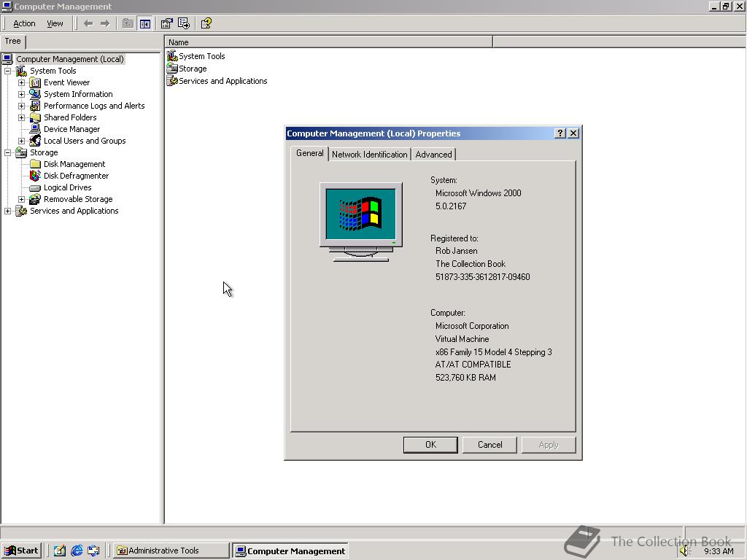Click the Services and Applications label in the tree
747x560 pixels.
tap(74, 211)
